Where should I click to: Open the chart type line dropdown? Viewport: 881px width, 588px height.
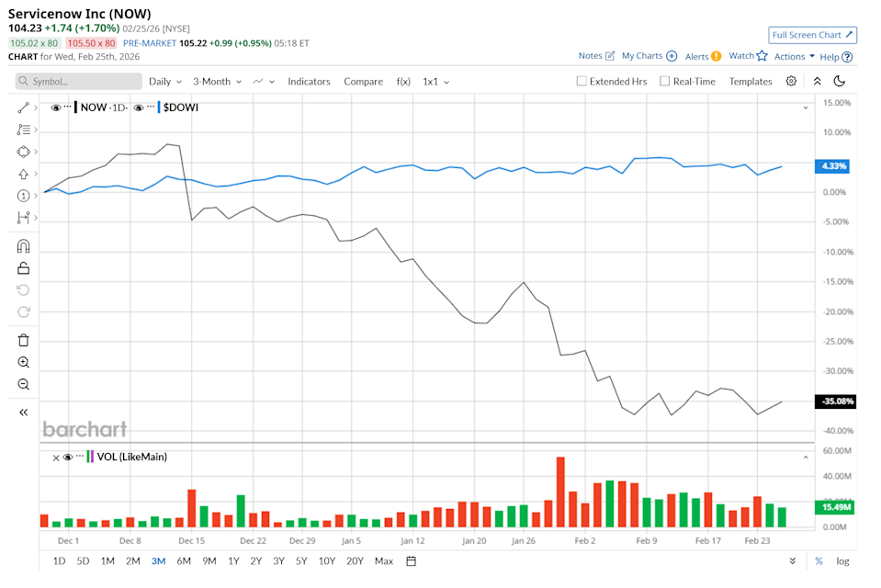pos(264,82)
